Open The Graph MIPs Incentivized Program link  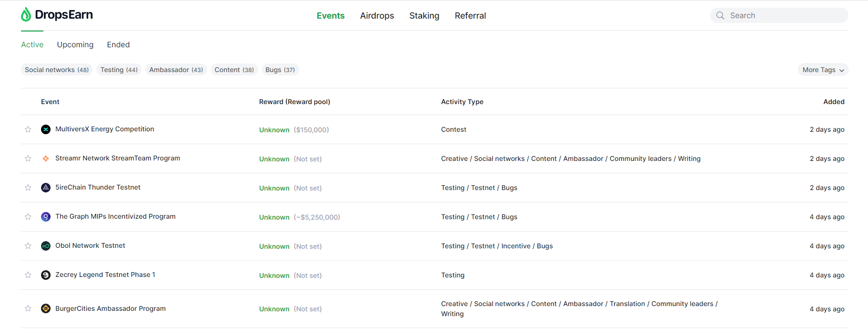pyautogui.click(x=115, y=216)
